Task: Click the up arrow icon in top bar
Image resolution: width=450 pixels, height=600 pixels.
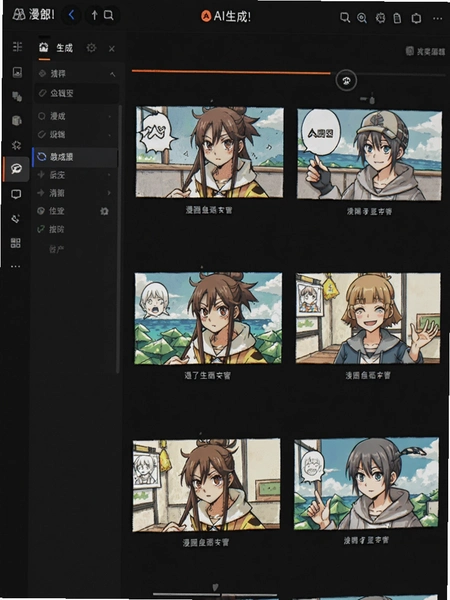Action: pos(95,15)
